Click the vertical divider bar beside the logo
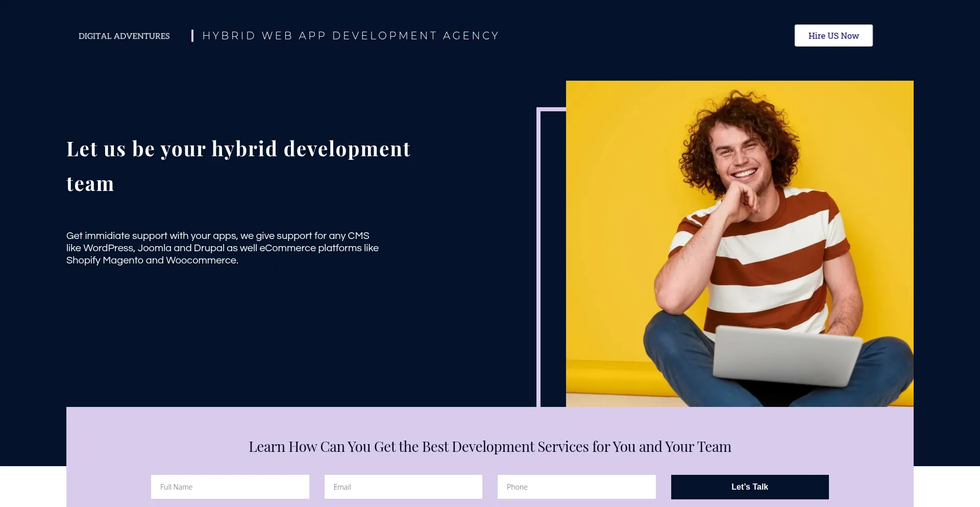Viewport: 980px width, 507px height. pos(192,36)
